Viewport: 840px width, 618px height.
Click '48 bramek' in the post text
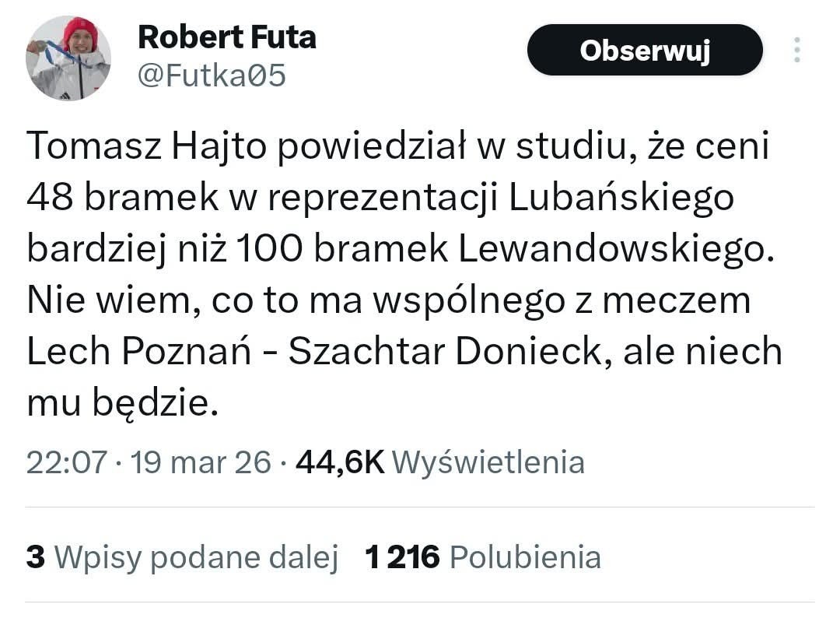coord(110,198)
